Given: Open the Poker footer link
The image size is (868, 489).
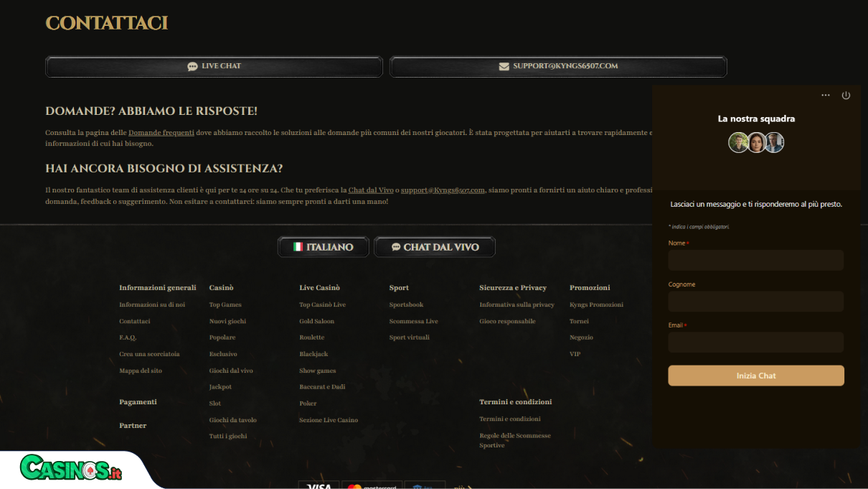Looking at the screenshot, I should coord(308,404).
